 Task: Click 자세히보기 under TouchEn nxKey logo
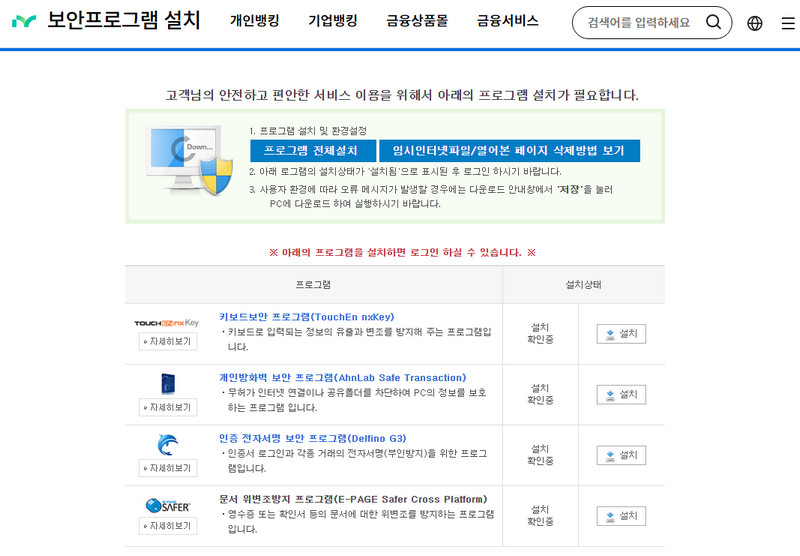click(x=168, y=341)
